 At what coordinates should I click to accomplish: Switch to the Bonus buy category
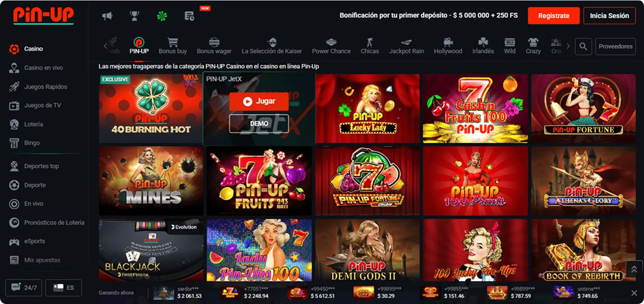[172, 46]
